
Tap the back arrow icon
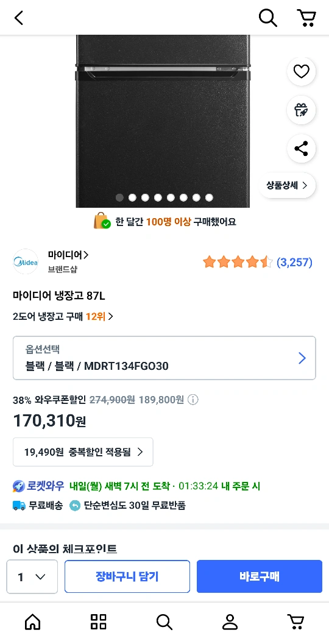(19, 18)
